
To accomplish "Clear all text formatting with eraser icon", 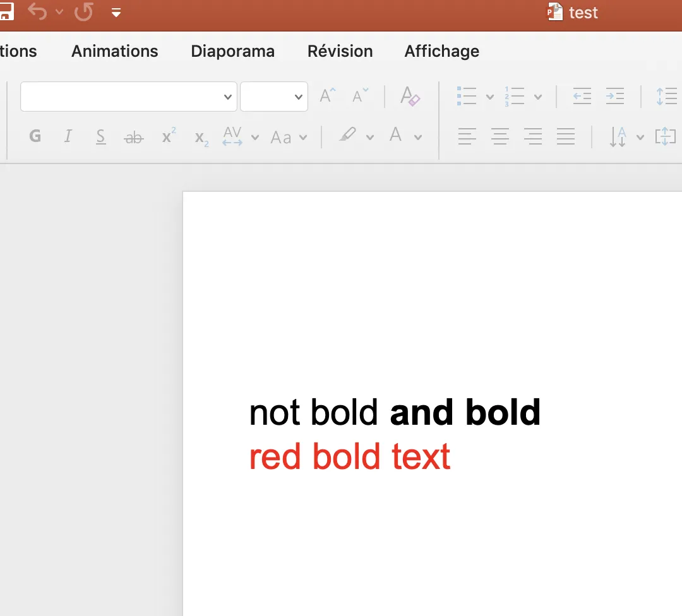I will tap(410, 97).
